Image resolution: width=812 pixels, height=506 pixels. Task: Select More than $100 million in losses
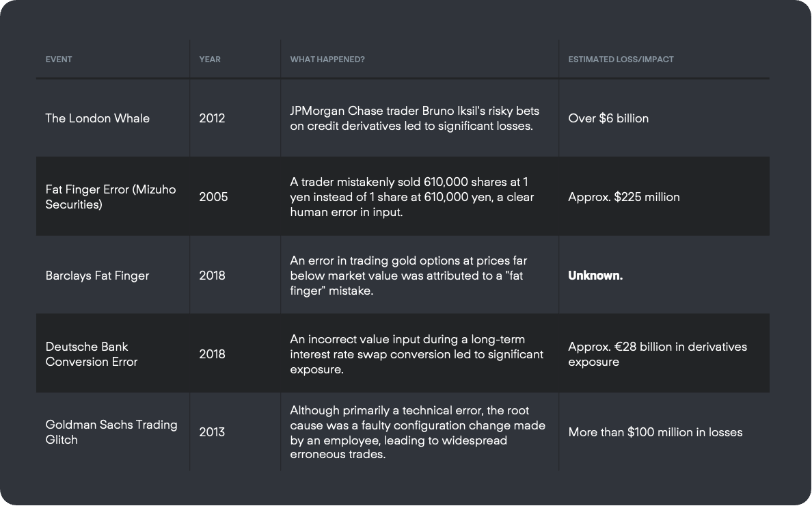pos(655,432)
